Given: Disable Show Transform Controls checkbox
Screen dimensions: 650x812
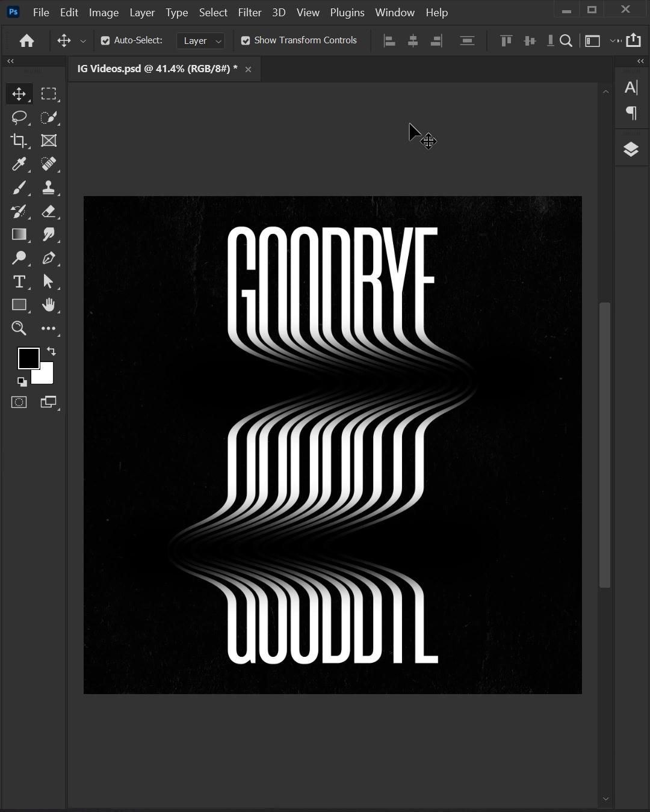Looking at the screenshot, I should pos(246,41).
